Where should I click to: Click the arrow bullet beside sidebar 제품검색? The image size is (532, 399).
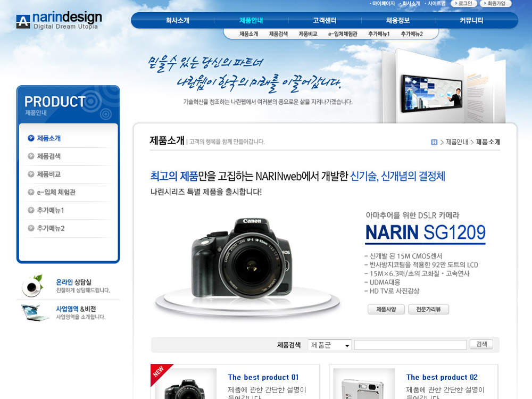(31, 156)
